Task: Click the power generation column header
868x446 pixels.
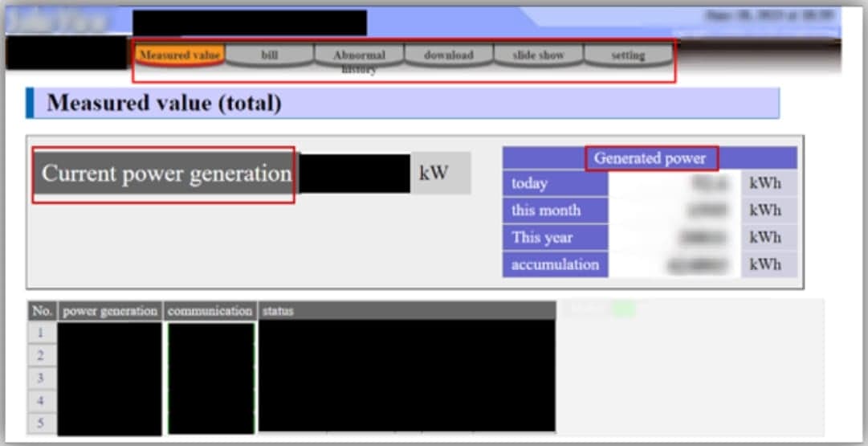Action: [110, 311]
